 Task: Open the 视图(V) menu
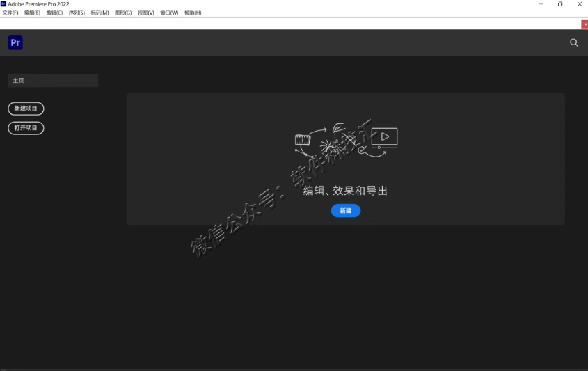click(146, 13)
